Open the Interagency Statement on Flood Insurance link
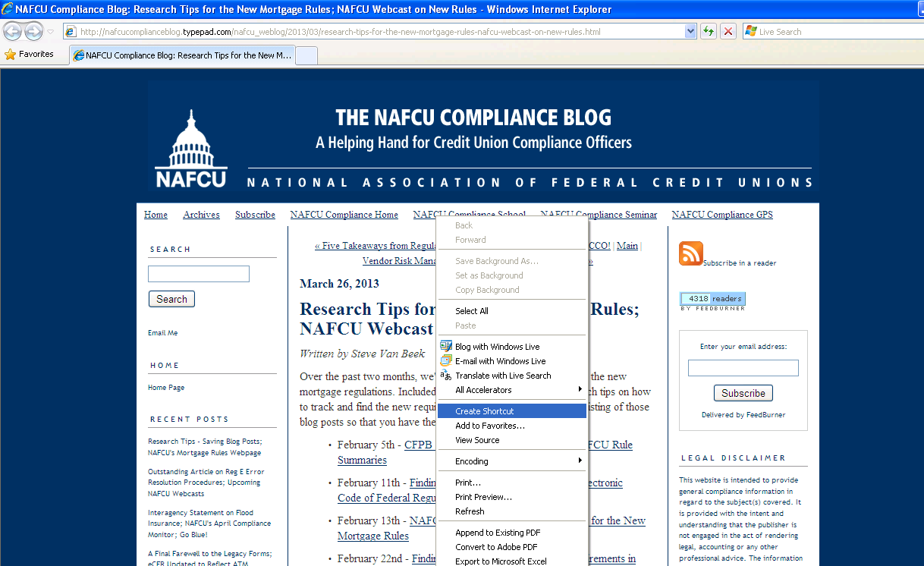Image resolution: width=924 pixels, height=566 pixels. pyautogui.click(x=209, y=524)
